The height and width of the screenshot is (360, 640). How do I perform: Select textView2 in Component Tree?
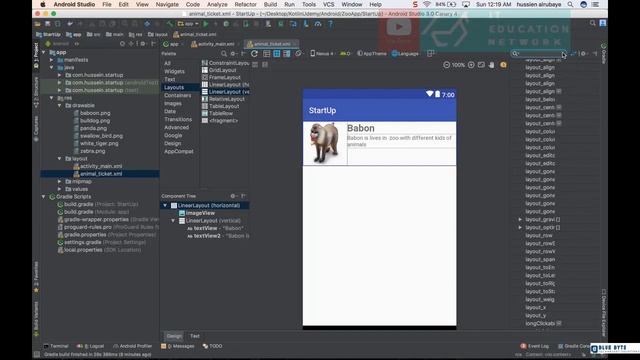point(218,236)
